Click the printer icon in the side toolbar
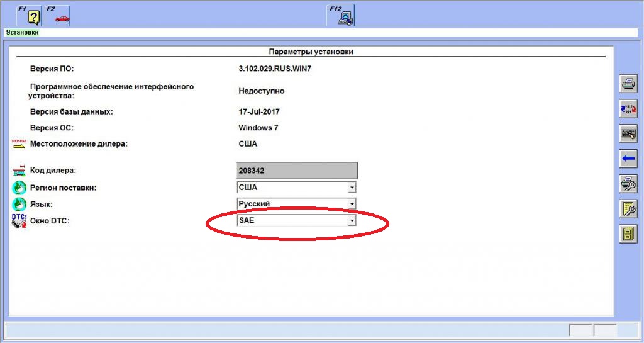The height and width of the screenshot is (343, 644). point(628,84)
